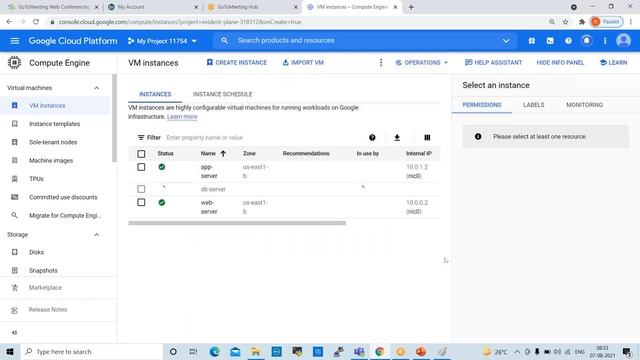Open the Operations dropdown
Viewport: 640px width, 360px height.
coord(422,62)
